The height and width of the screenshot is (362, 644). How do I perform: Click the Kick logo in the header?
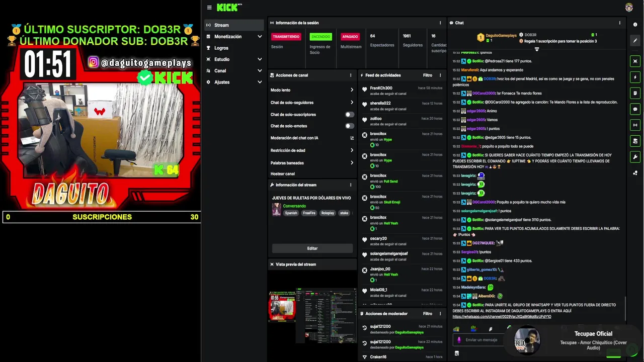click(x=229, y=8)
